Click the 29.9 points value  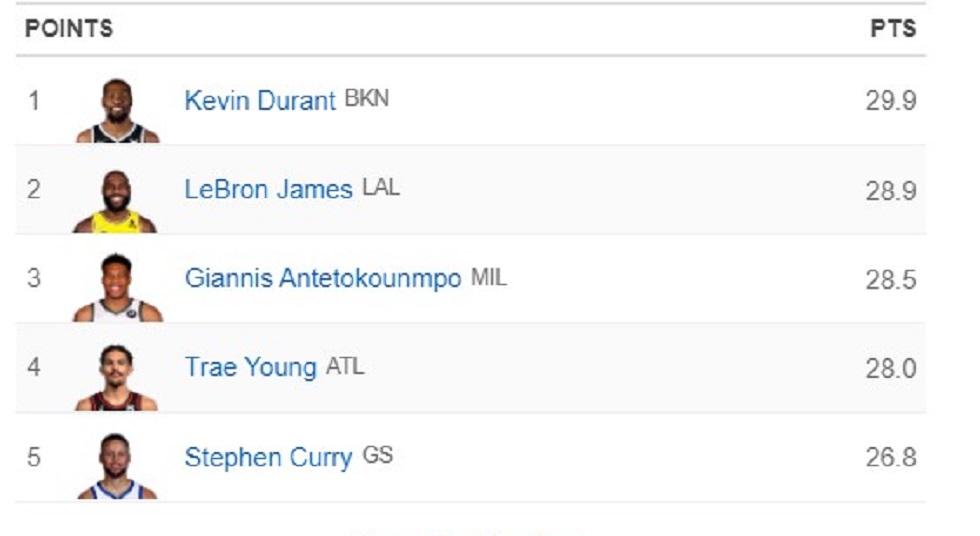(891, 101)
